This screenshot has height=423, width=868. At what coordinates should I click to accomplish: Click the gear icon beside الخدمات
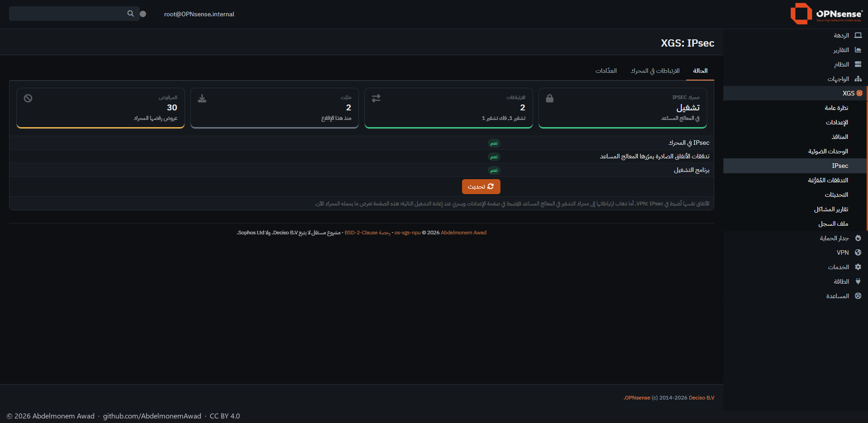coord(858,267)
